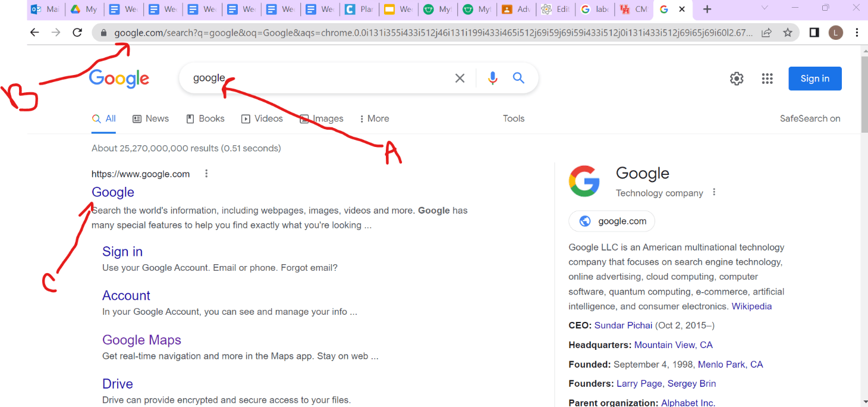The width and height of the screenshot is (868, 407).
Task: Open the Google apps grid icon
Action: click(767, 79)
